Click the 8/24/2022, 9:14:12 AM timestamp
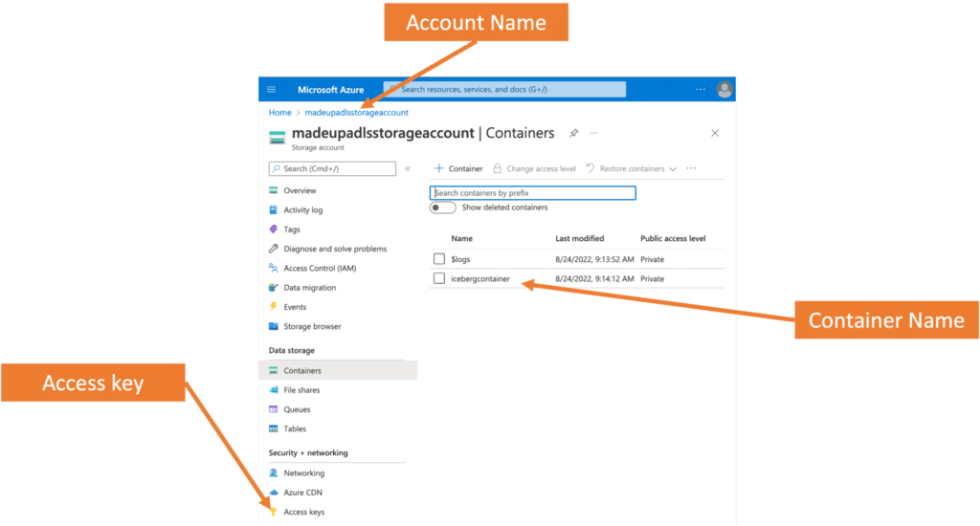980x526 pixels. [594, 278]
